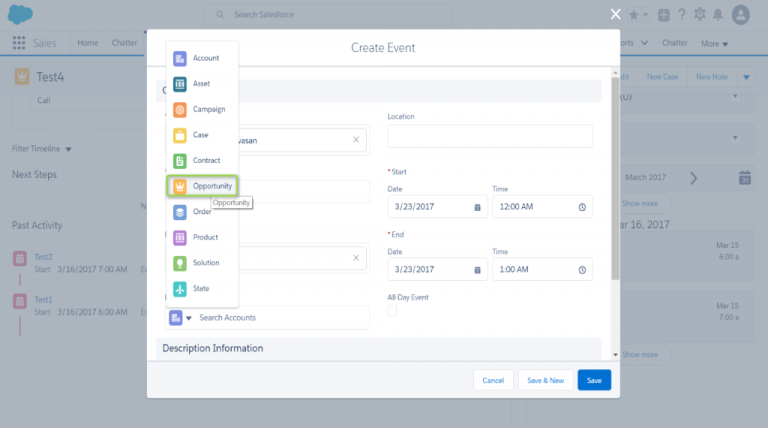Toggle the All-Day Event checkbox

coord(392,310)
